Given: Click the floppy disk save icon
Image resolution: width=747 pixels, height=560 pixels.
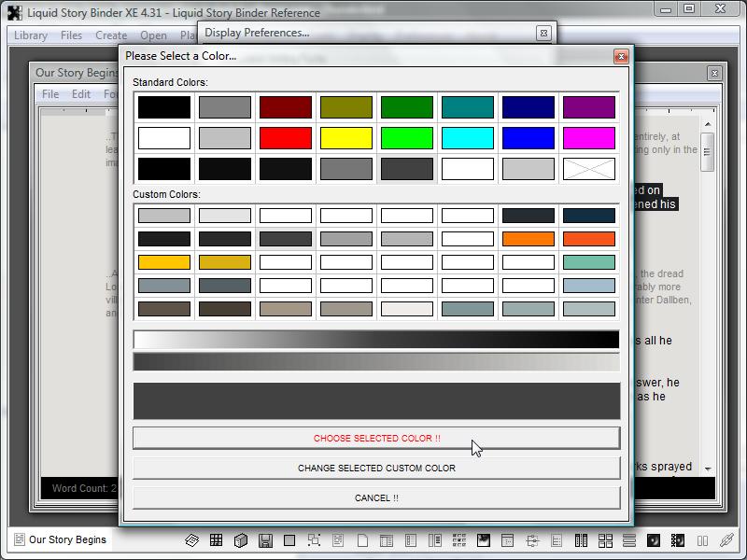Looking at the screenshot, I should (265, 540).
